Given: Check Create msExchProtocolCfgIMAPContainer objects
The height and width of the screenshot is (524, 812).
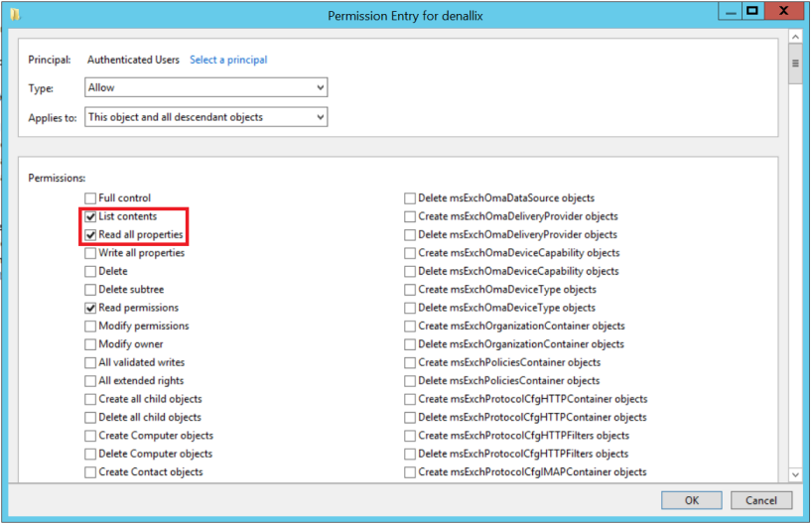Looking at the screenshot, I should [x=410, y=472].
